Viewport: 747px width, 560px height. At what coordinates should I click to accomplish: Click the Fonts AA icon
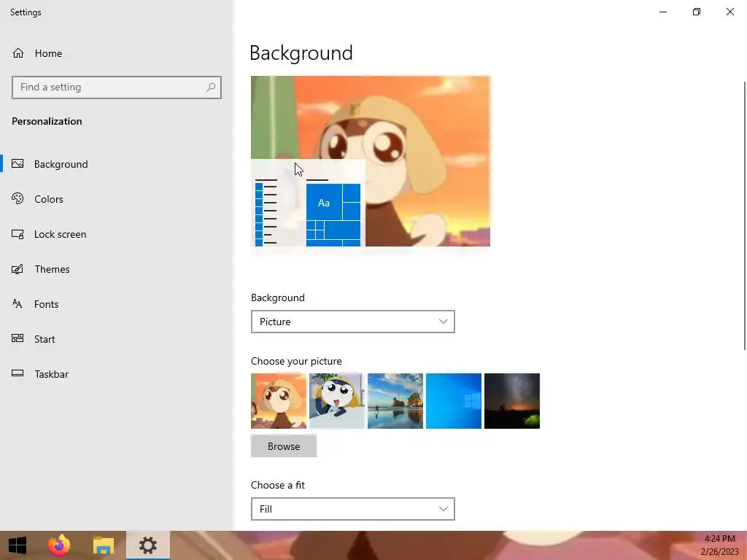click(x=18, y=304)
